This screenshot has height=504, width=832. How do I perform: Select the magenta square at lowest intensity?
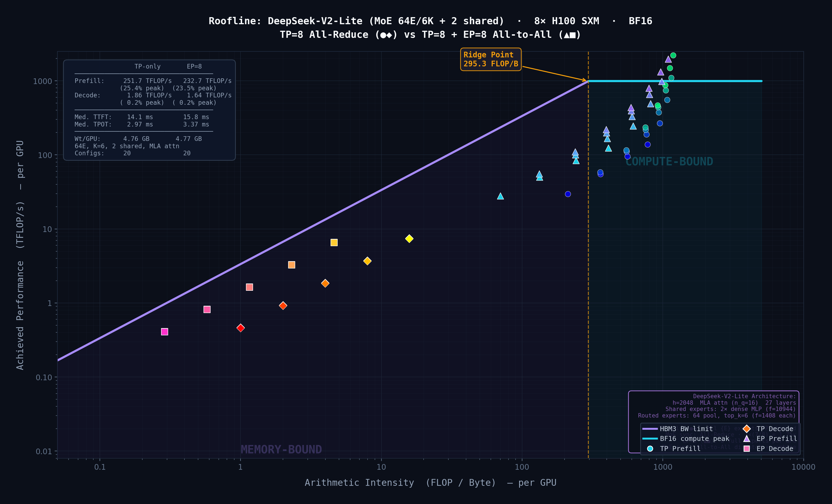[164, 332]
